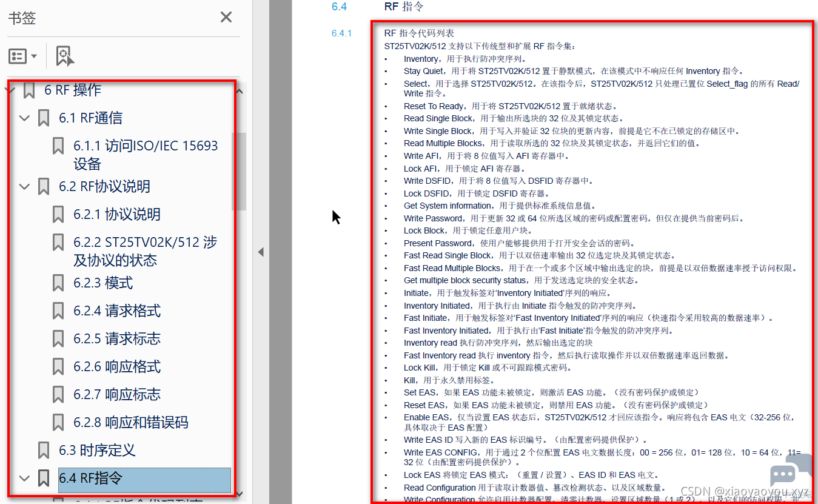Click the bookmark icon beside 6.2.1 协议说明
This screenshot has width=818, height=504.
58,215
